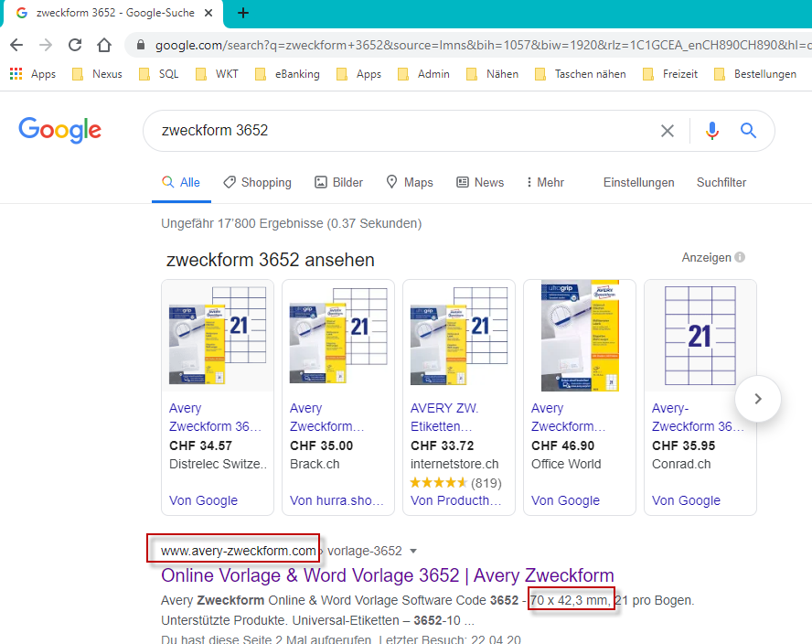Screen dimensions: 812x644
Task: Open the WKT bookmark folder
Action: [x=217, y=74]
